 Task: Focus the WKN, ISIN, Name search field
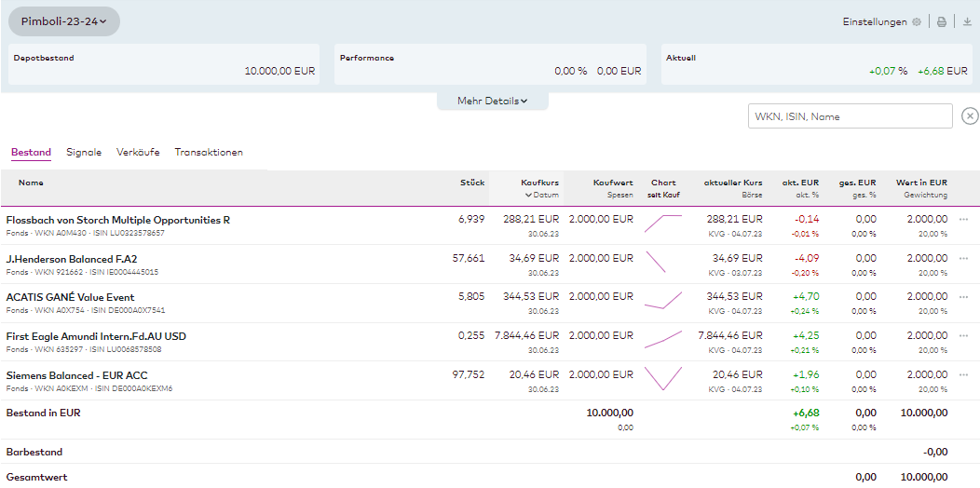point(850,116)
